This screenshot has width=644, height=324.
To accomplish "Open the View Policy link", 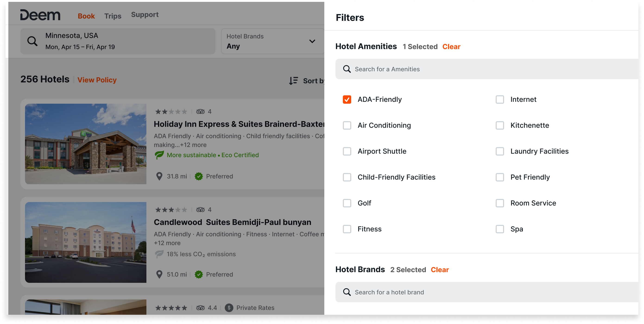I will click(97, 80).
